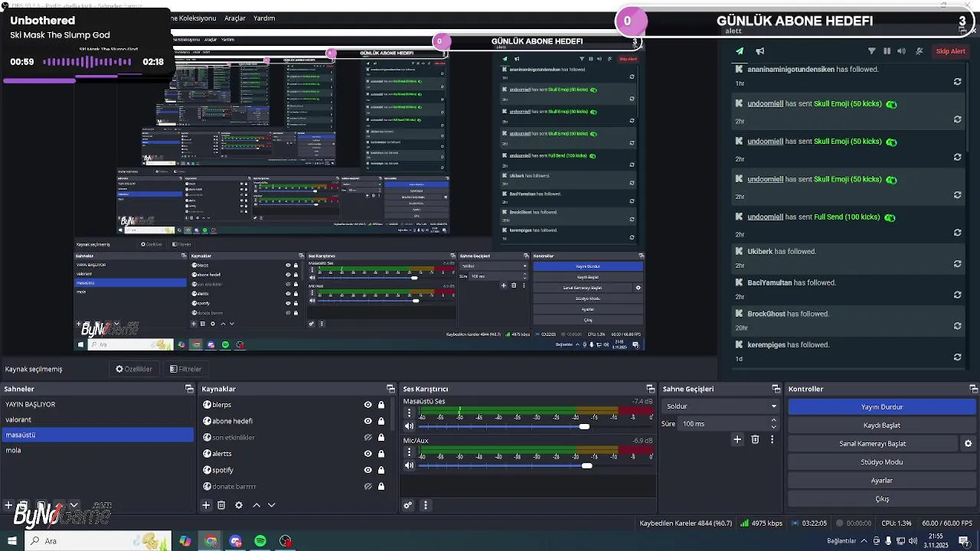Open virtual camera settings gear
Image resolution: width=980 pixels, height=551 pixels.
click(x=968, y=443)
